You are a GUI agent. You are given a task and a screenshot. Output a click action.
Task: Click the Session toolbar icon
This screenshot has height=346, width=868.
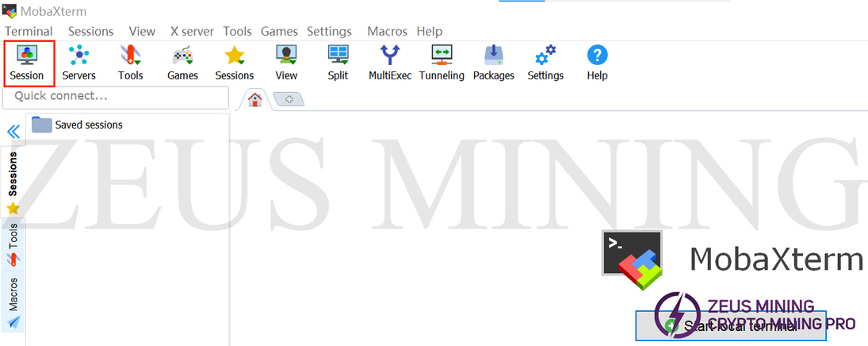[x=27, y=63]
